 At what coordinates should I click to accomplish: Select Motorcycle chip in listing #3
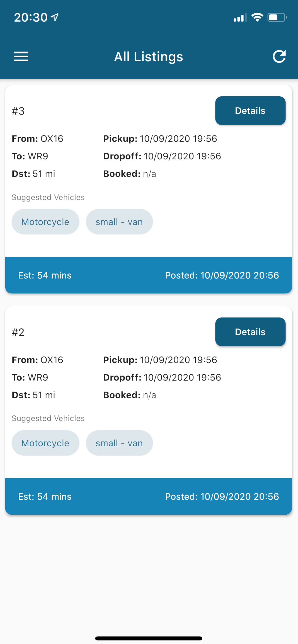(45, 222)
